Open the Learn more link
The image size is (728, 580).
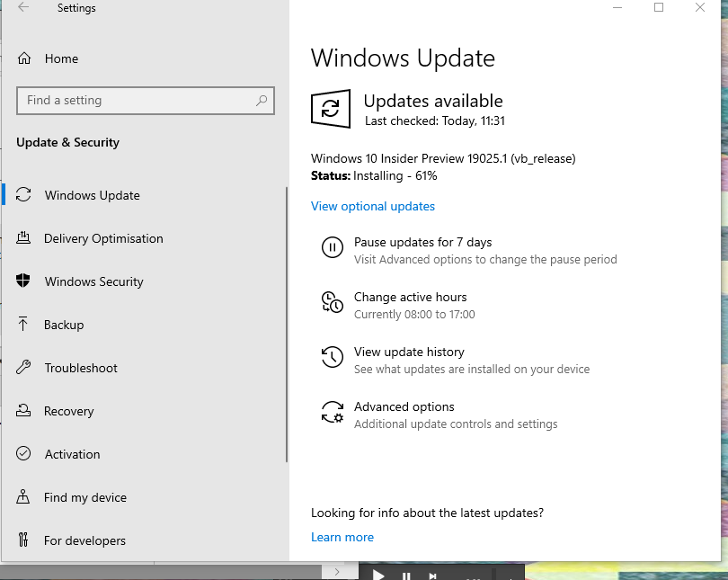342,537
